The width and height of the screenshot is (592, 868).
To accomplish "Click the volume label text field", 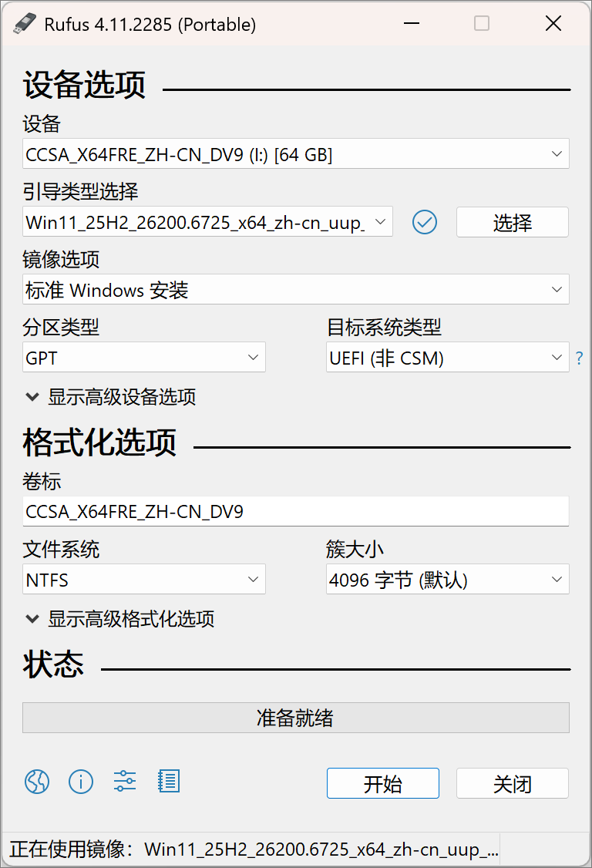I will (295, 511).
